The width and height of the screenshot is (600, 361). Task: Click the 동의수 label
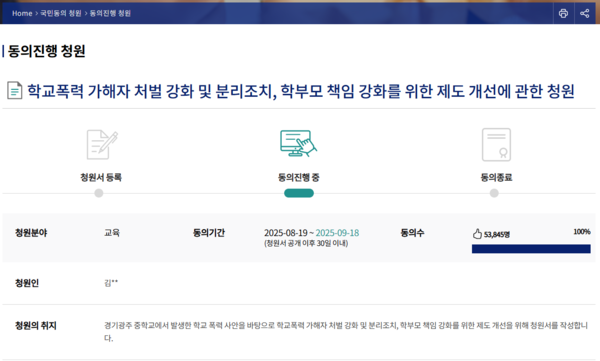[x=412, y=233]
